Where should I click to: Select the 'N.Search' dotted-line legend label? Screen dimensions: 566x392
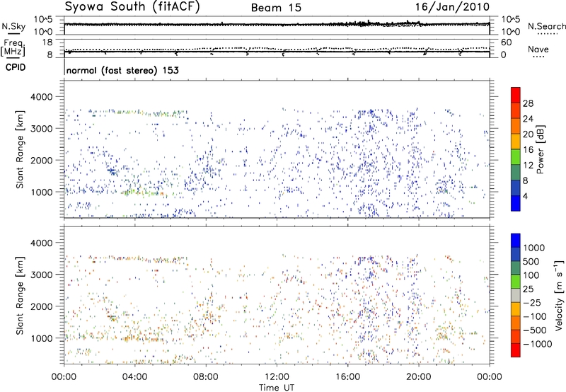pyautogui.click(x=547, y=26)
